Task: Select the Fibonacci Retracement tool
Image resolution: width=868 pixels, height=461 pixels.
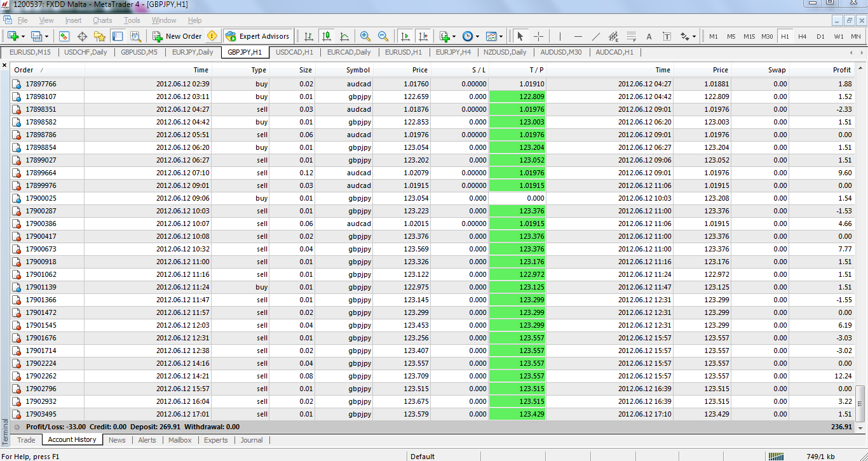Action: tap(631, 36)
